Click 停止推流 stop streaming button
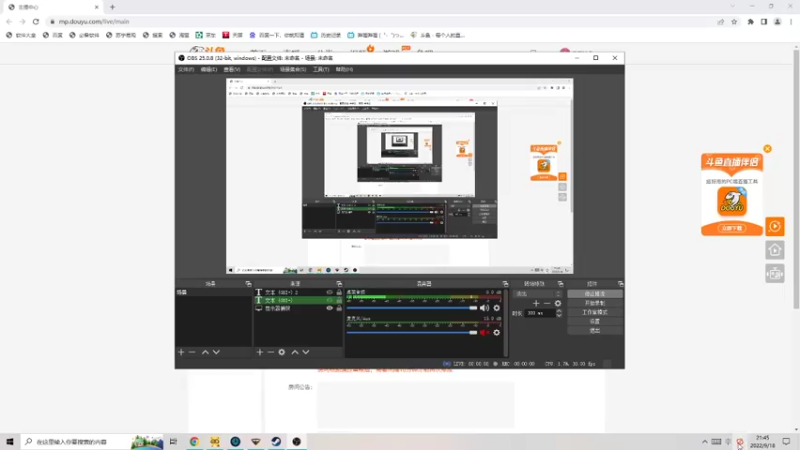This screenshot has height=450, width=800. (x=595, y=294)
